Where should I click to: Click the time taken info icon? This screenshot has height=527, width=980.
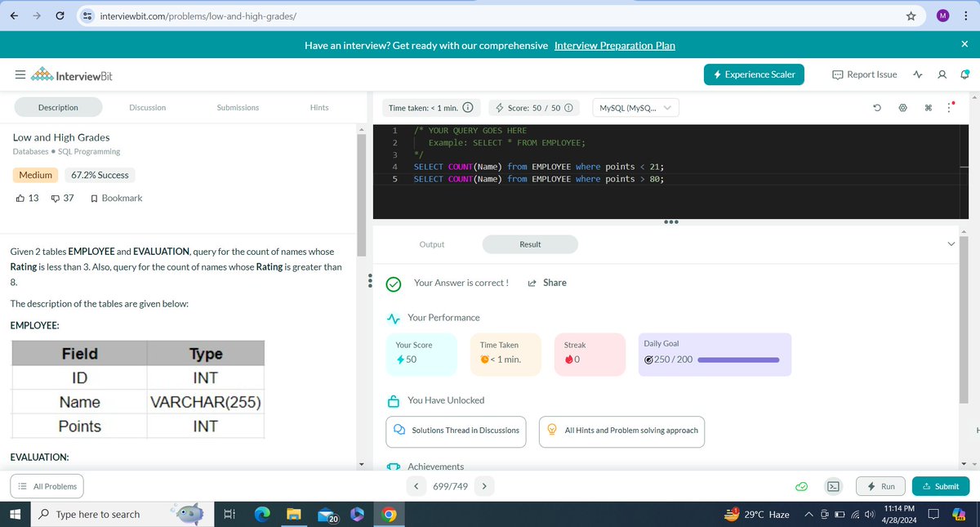pyautogui.click(x=468, y=108)
